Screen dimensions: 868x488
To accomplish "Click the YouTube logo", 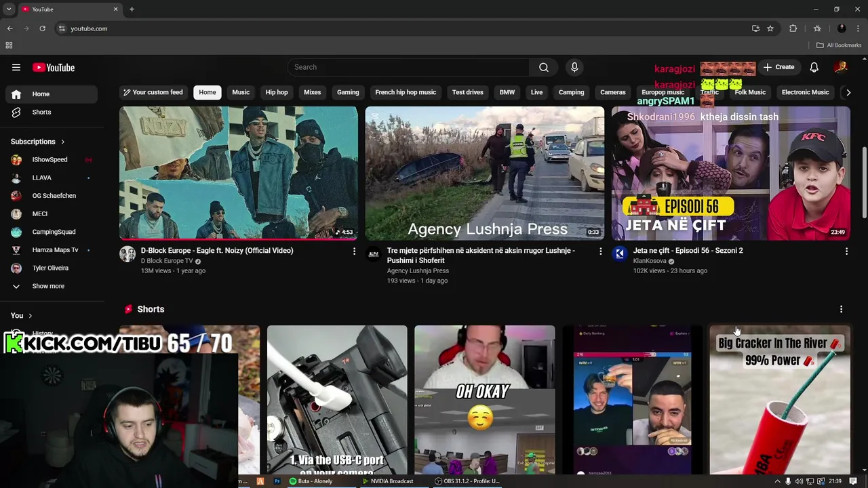I will [x=54, y=67].
